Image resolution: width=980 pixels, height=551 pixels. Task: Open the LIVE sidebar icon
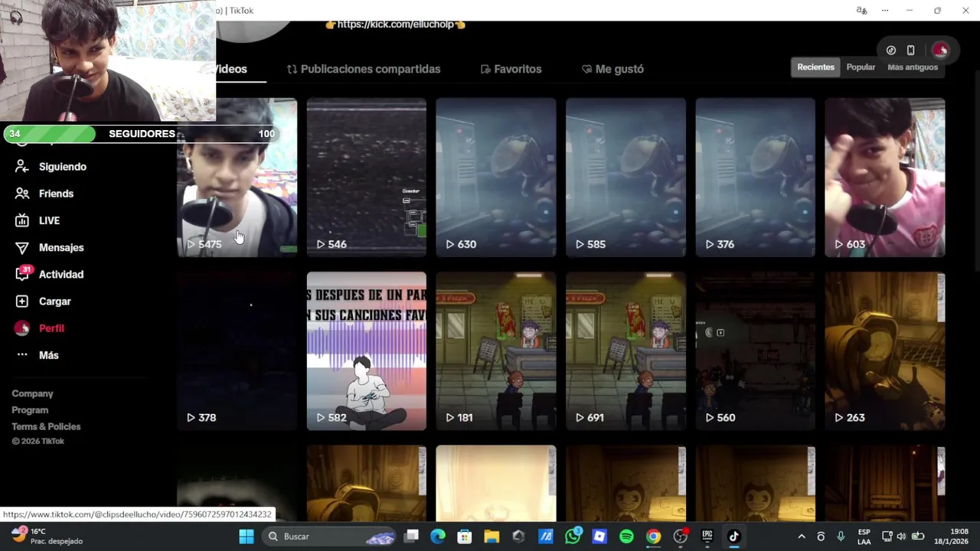tap(22, 220)
